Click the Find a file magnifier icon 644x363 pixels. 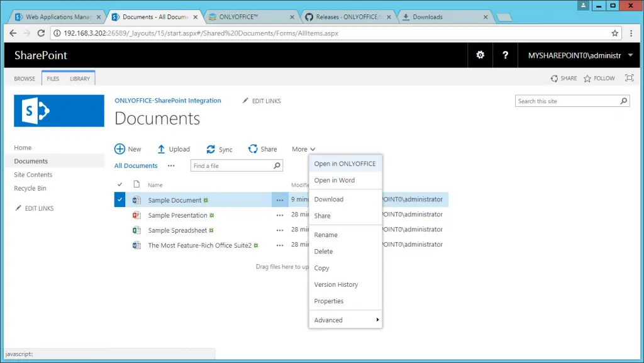pyautogui.click(x=277, y=165)
